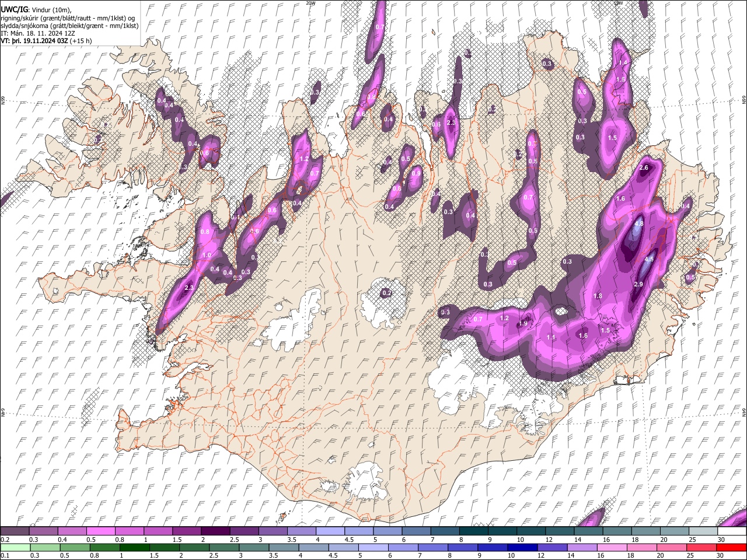This screenshot has width=747, height=560.
Task: Click dark purple upper swatch between 2 and 2.5
Action: coord(215,531)
